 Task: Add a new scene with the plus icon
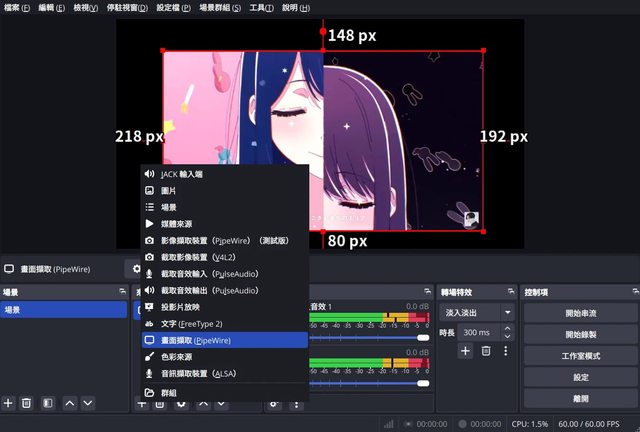point(9,403)
